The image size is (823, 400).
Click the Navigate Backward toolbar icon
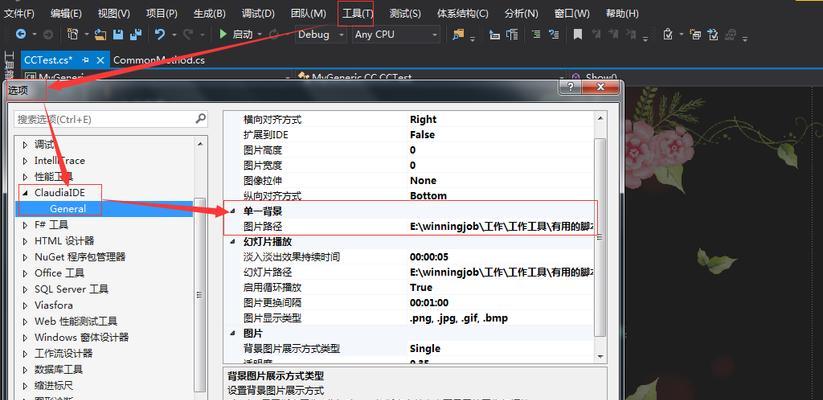coord(21,34)
